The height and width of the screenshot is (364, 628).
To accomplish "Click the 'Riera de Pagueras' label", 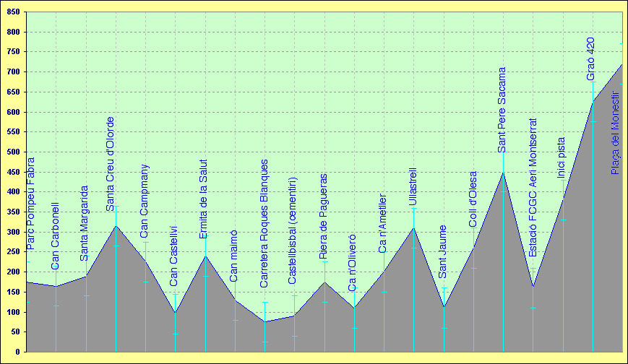I will click(x=323, y=216).
